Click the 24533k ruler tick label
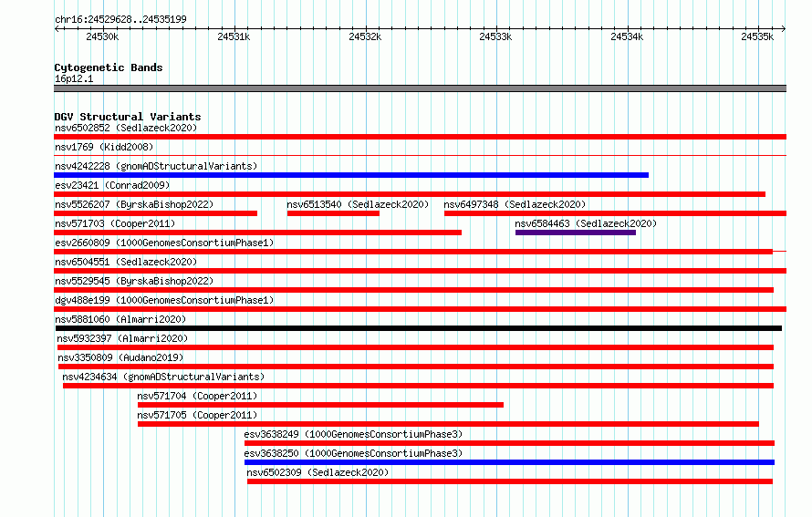The height and width of the screenshot is (517, 812). coord(495,36)
